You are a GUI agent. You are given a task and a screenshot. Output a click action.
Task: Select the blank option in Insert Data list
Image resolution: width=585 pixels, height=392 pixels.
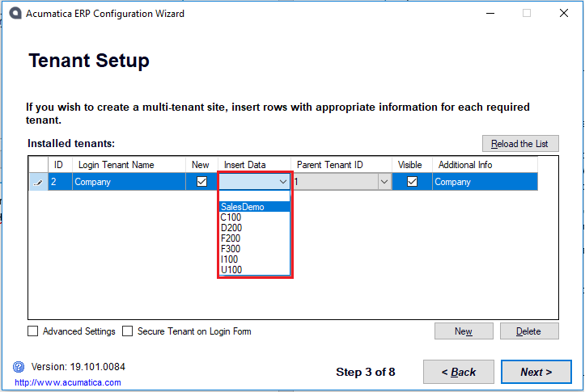254,196
